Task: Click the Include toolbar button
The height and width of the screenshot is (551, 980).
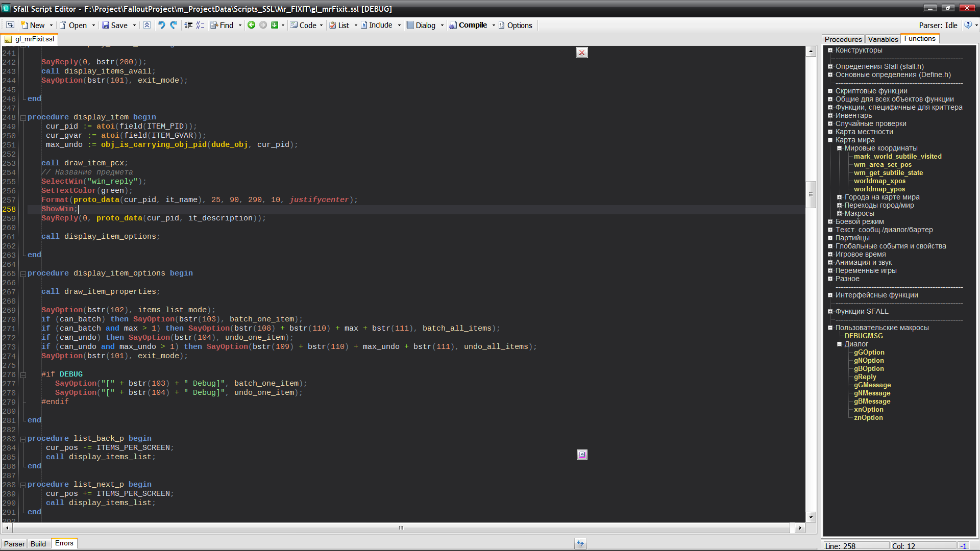Action: pos(377,25)
